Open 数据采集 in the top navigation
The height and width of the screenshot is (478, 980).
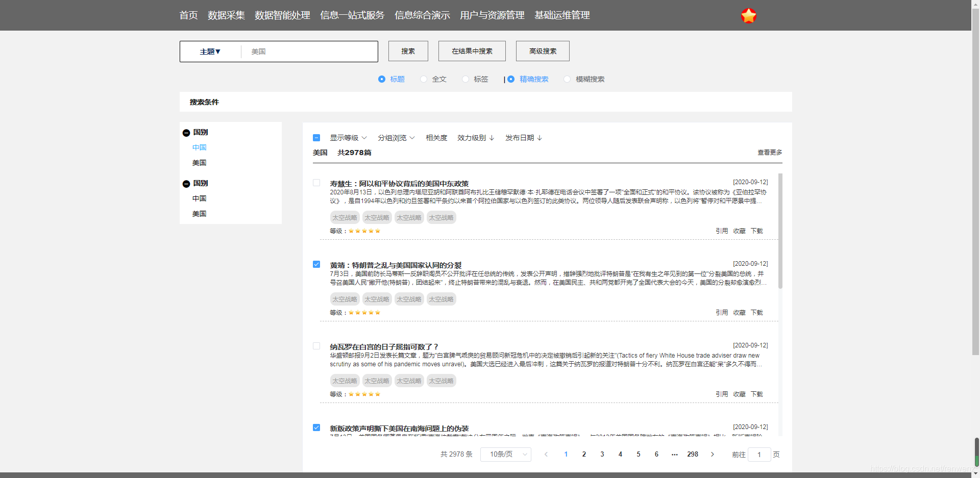[226, 15]
